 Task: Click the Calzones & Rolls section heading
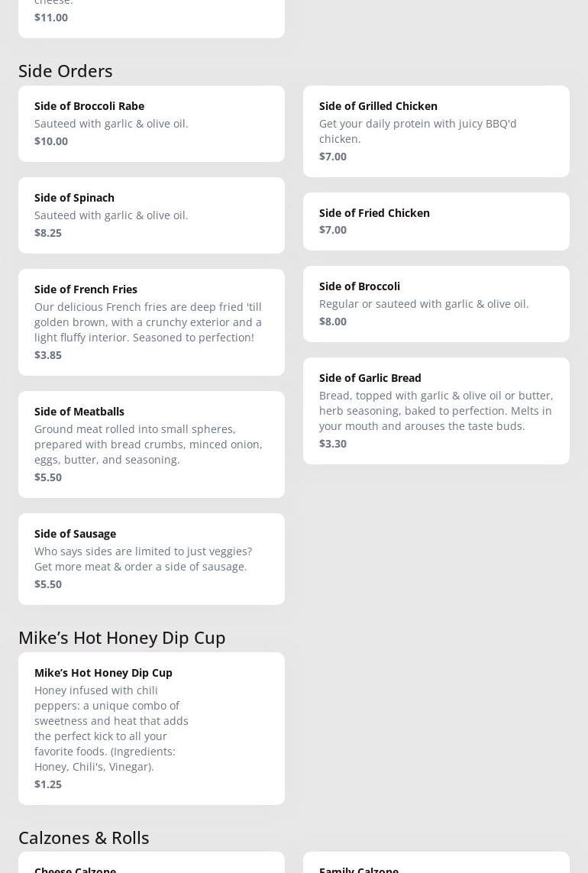pos(83,838)
